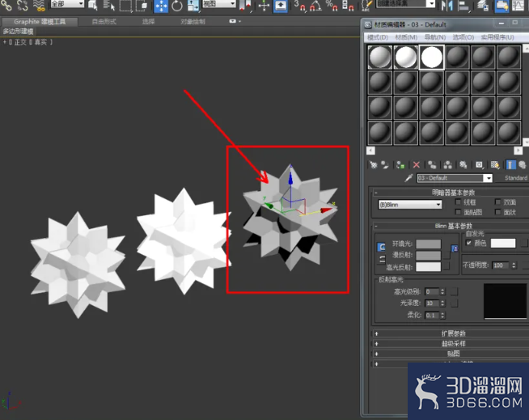Screen dimensions: 529x420
Task: Open the 视图 reference coordinate dropdown
Action: click(x=219, y=4)
